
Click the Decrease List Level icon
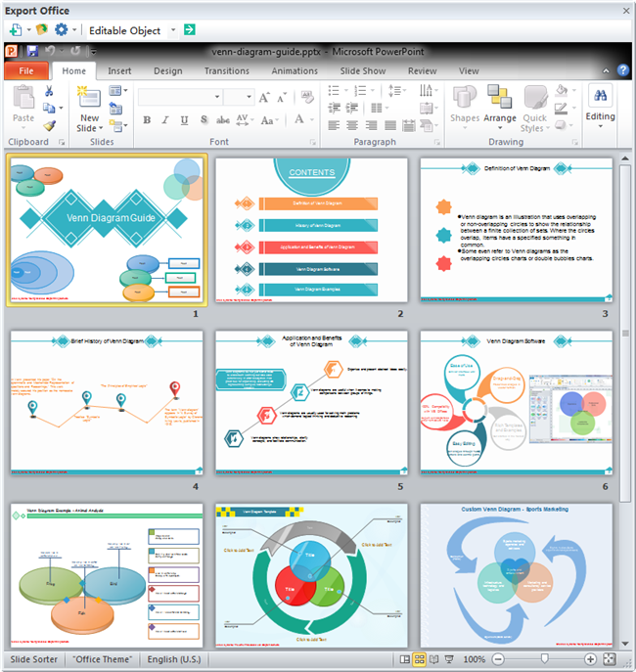tap(335, 108)
